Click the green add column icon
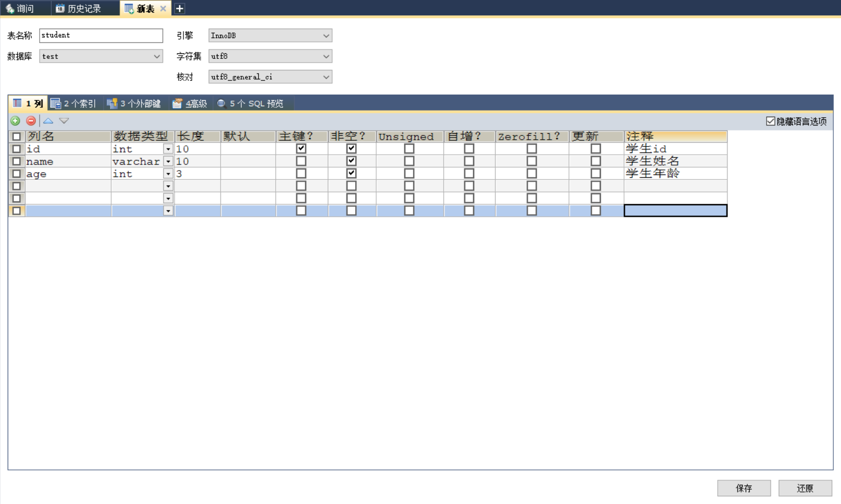Image resolution: width=841 pixels, height=504 pixels. coord(15,120)
